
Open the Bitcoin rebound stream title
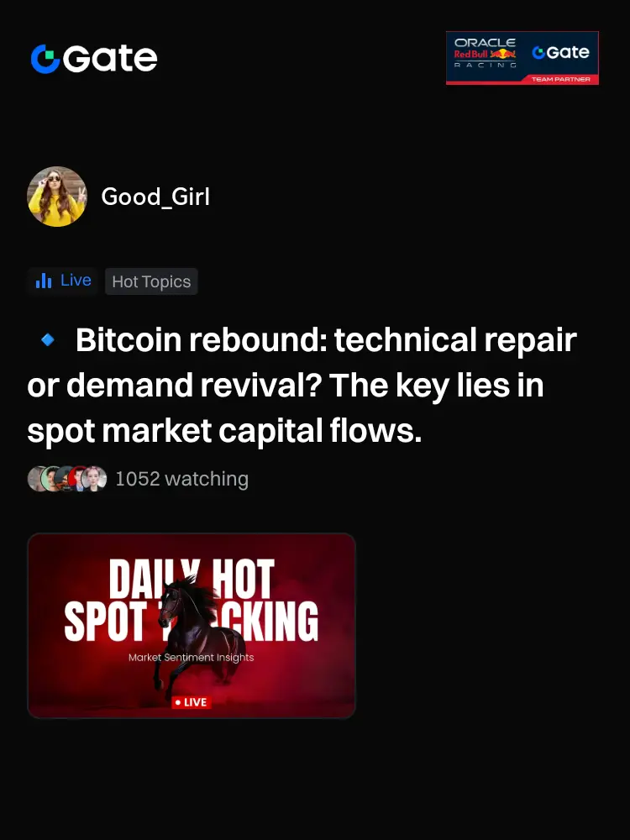coord(302,385)
